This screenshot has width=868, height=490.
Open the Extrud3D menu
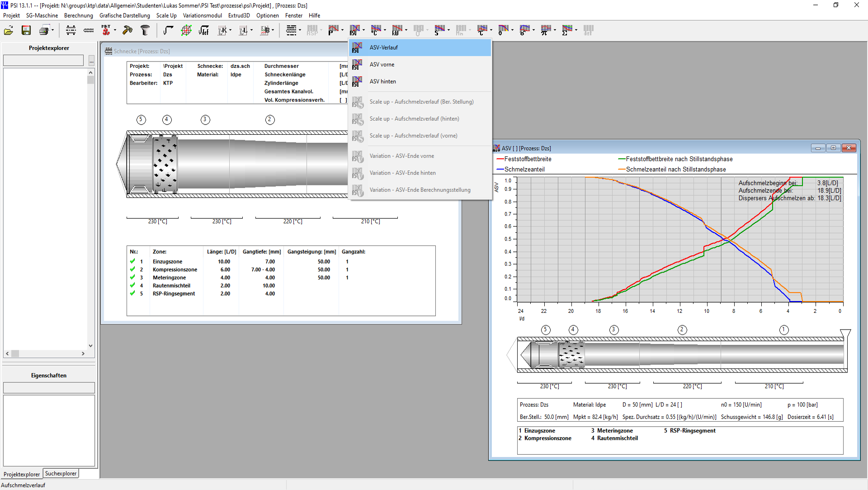pyautogui.click(x=239, y=15)
